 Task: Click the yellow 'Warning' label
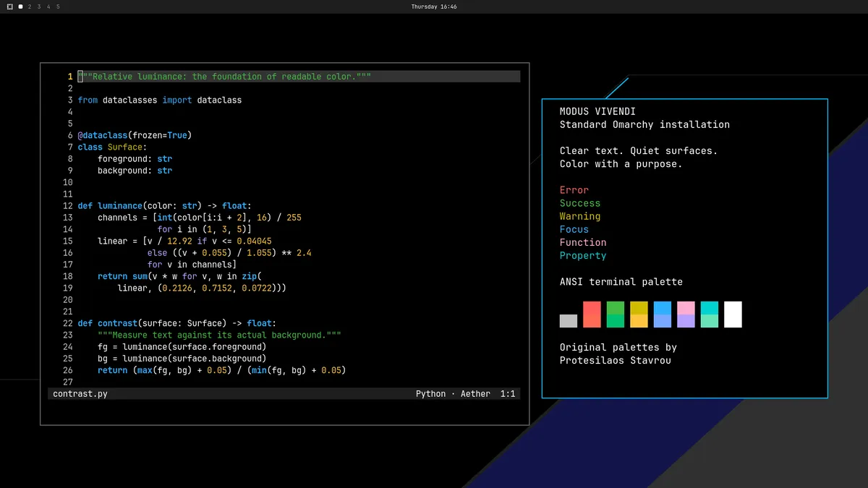click(x=580, y=216)
